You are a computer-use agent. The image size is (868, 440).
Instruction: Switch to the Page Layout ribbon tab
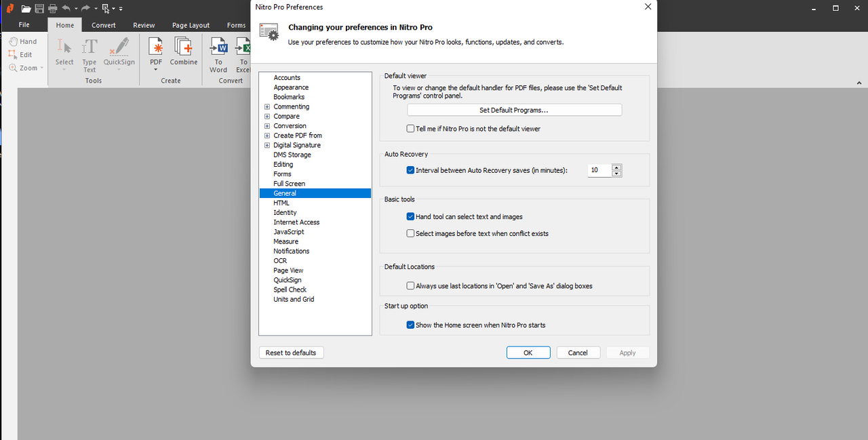[191, 25]
